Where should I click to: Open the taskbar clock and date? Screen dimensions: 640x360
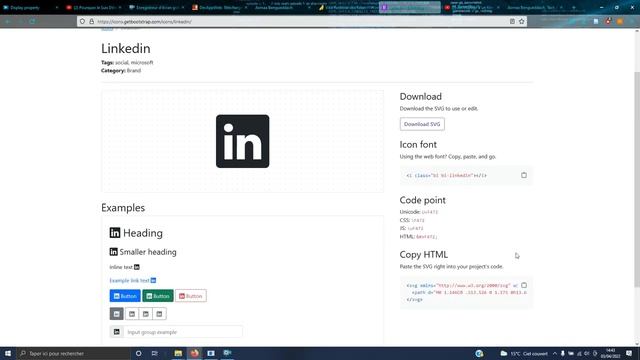click(610, 353)
